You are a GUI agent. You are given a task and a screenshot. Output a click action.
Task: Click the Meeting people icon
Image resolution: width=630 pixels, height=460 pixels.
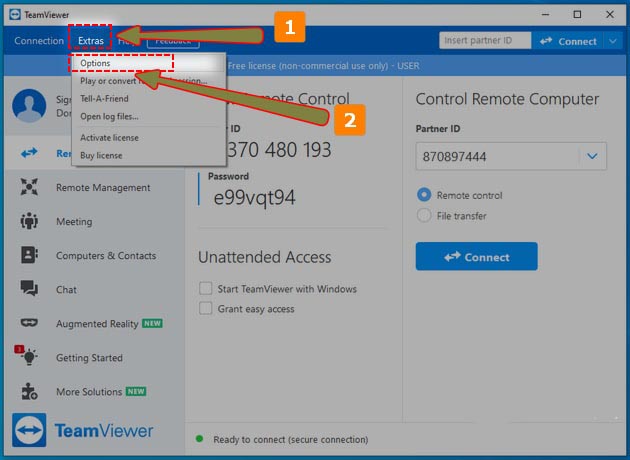29,221
